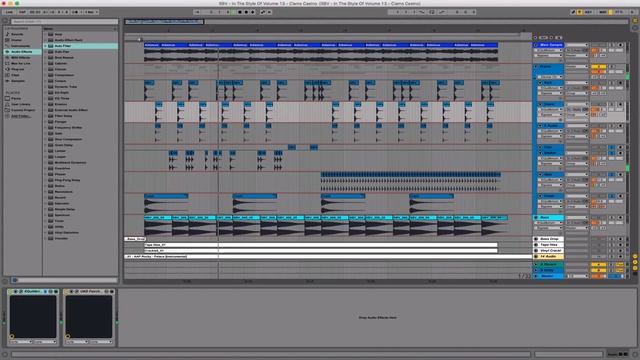640x360 pixels.
Task: Toggle the Mixer section button
Action: [x=635, y=268]
